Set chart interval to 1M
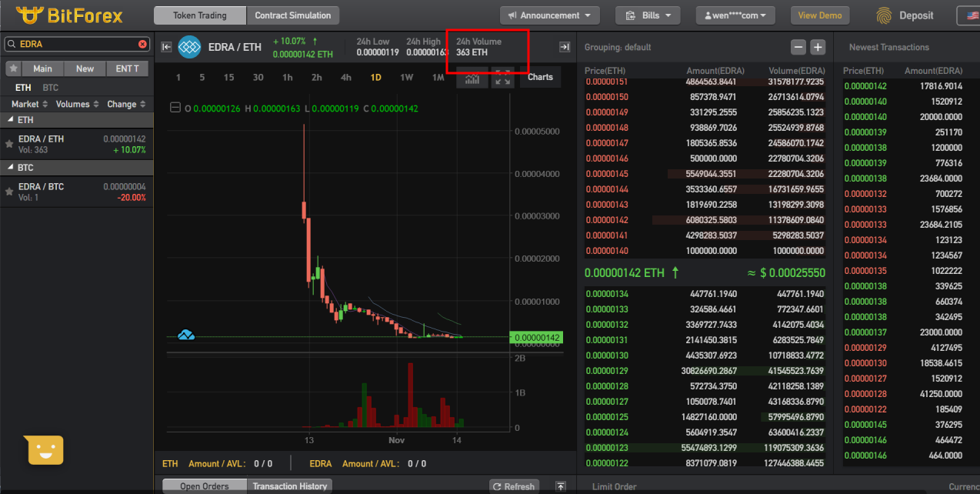 coord(438,77)
